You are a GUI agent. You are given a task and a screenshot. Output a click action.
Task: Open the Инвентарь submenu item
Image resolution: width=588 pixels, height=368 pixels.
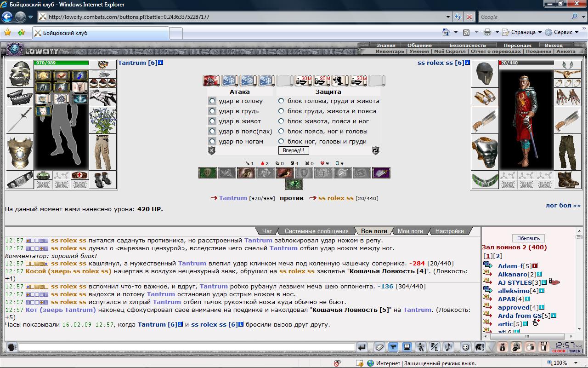(x=390, y=52)
